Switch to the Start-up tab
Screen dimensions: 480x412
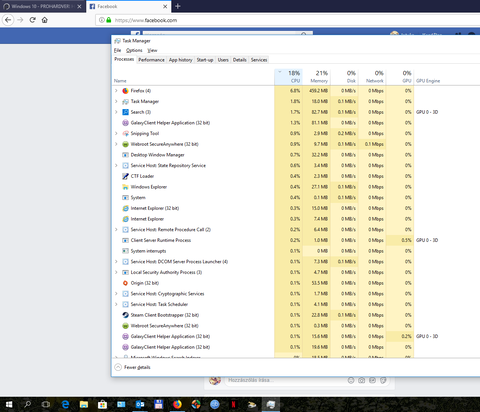(205, 60)
